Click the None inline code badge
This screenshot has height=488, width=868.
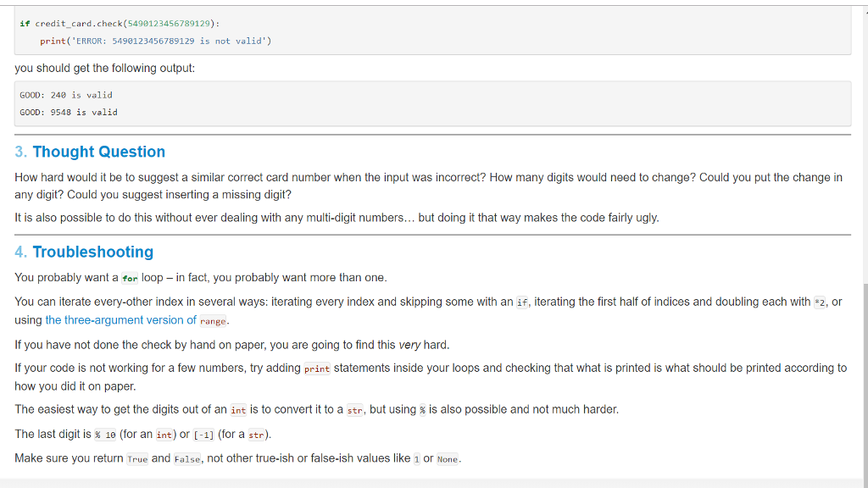tap(448, 458)
